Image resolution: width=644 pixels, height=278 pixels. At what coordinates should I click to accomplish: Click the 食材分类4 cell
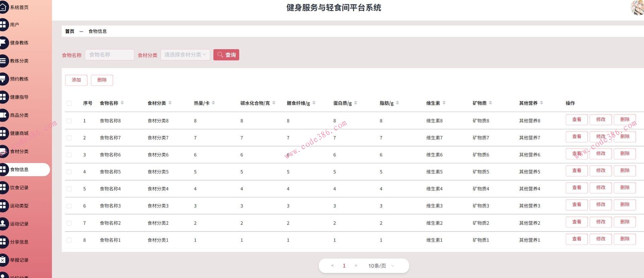[x=158, y=189]
